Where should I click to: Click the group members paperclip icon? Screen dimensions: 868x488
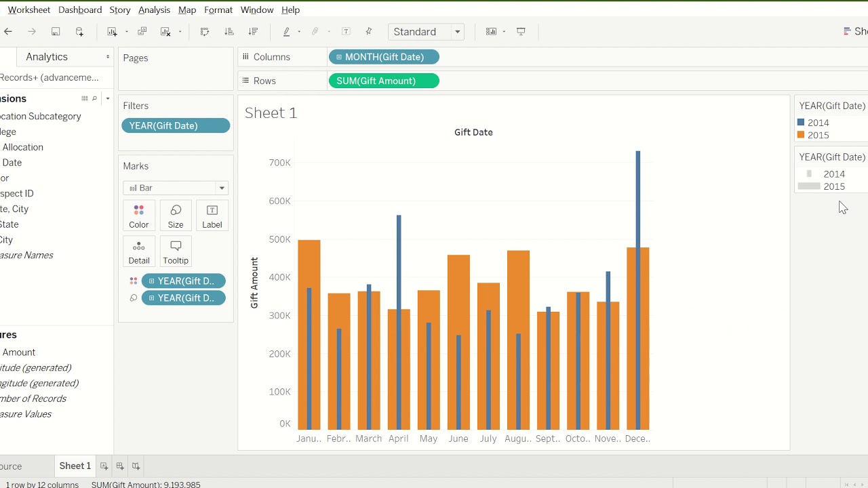coord(315,32)
